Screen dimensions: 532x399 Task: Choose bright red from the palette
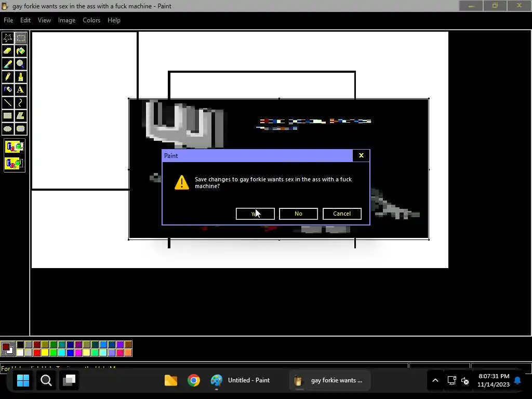(x=37, y=353)
